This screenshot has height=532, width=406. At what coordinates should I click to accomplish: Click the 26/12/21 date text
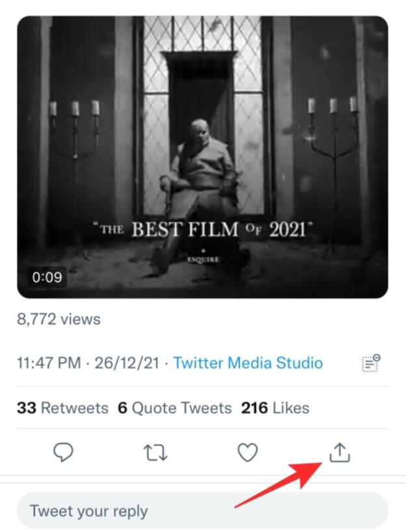(x=127, y=363)
